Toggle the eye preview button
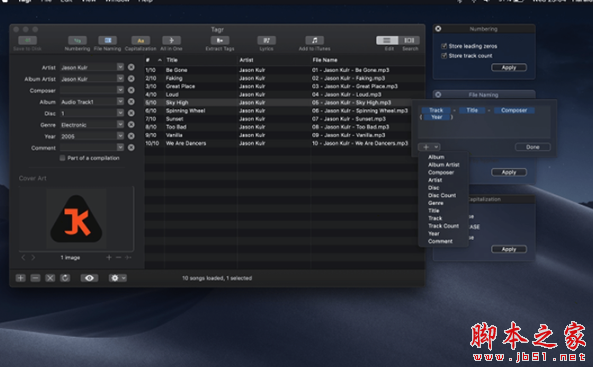The height and width of the screenshot is (367, 593). point(89,278)
